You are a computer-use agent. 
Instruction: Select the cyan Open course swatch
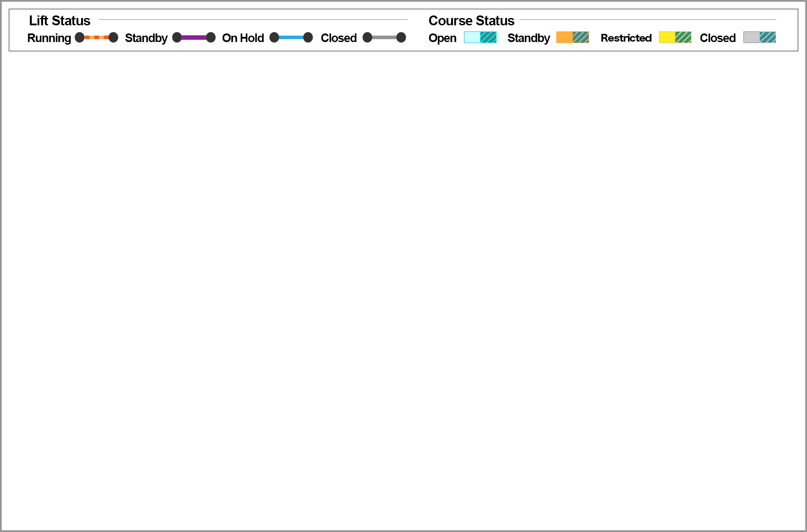coord(480,37)
